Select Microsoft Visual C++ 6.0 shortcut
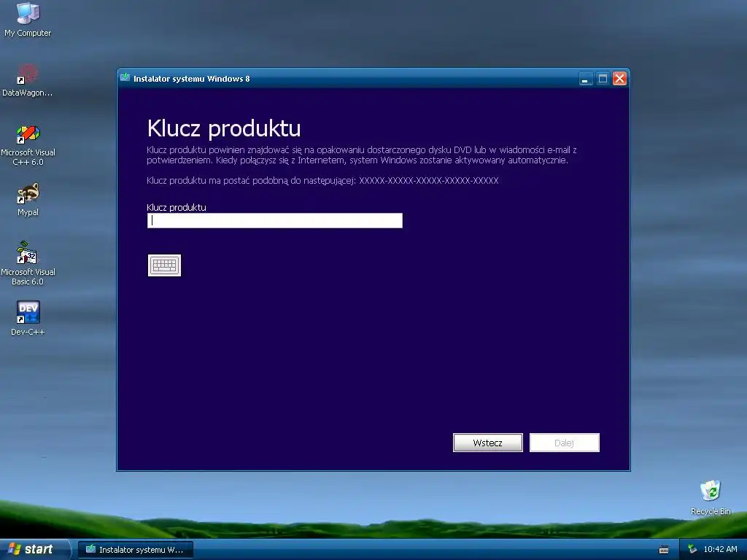Screen dimensions: 747x560 pyautogui.click(x=28, y=145)
